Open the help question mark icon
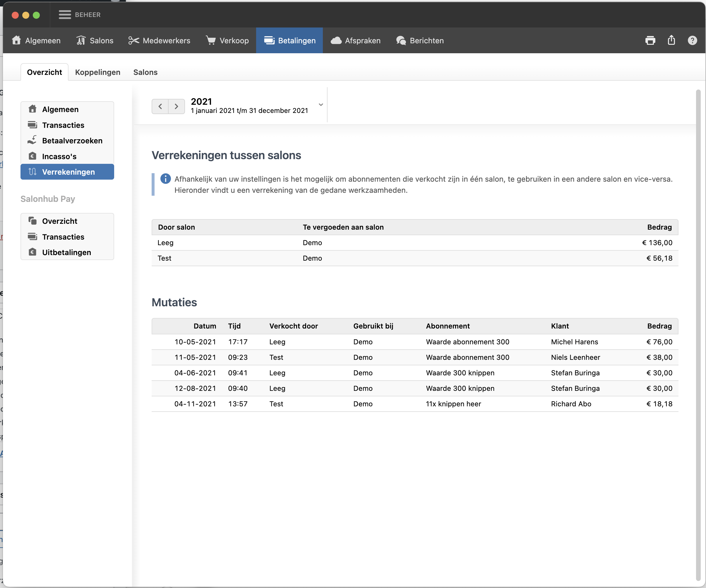Screen dimensions: 706x588 (x=692, y=40)
